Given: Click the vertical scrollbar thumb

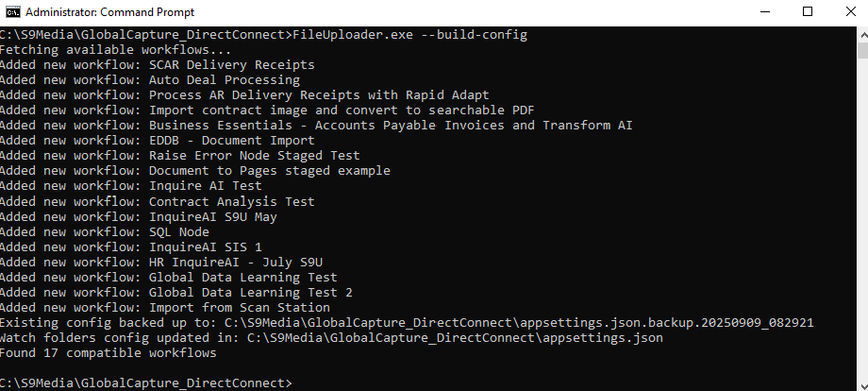Looking at the screenshot, I should click(860, 51).
